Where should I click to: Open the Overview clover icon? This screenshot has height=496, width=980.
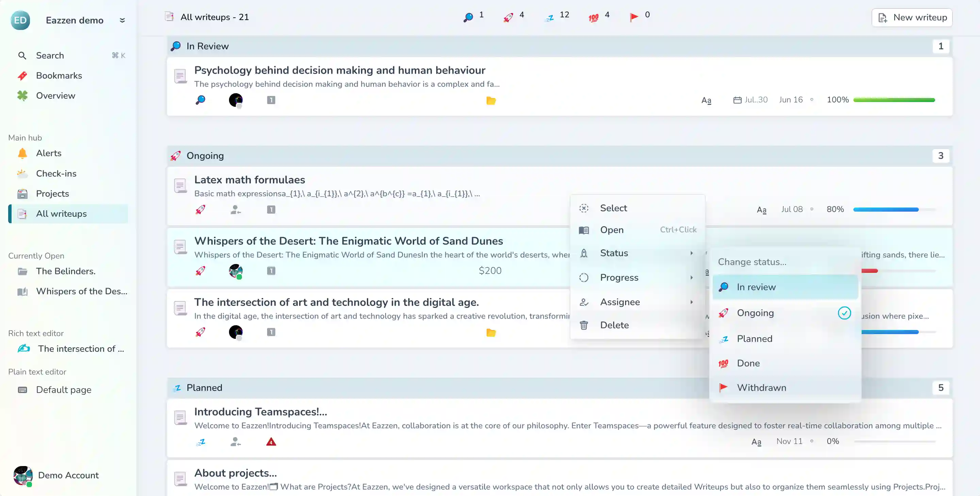[x=22, y=96]
